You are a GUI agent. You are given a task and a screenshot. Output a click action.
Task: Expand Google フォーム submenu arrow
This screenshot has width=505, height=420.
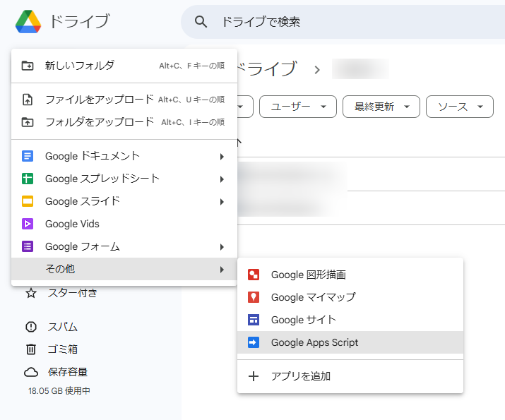222,247
